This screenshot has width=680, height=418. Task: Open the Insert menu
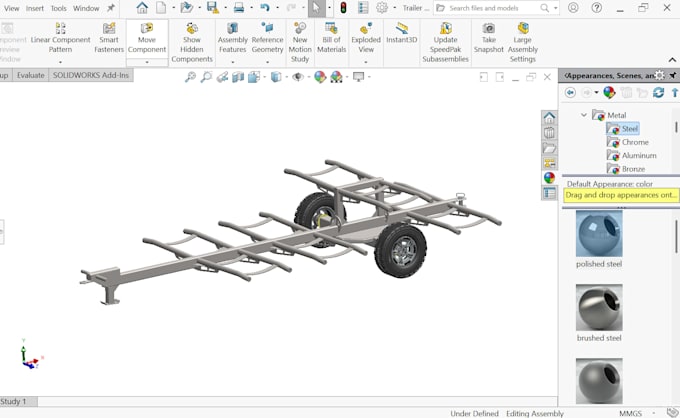(35, 8)
